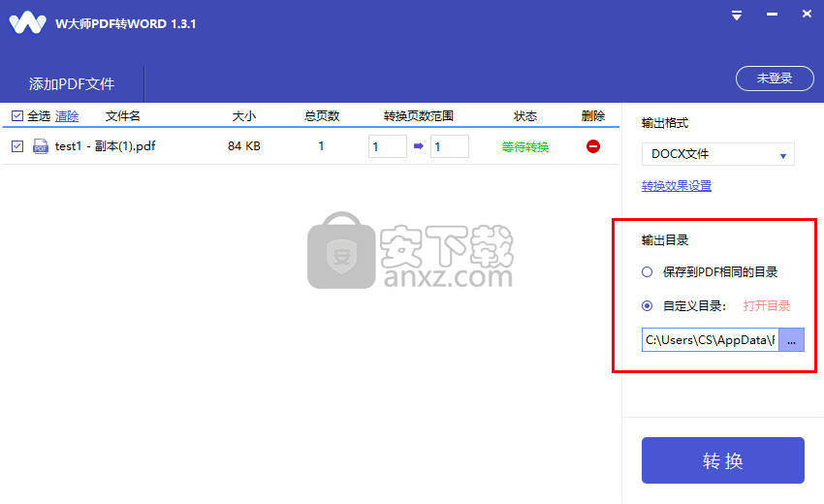Viewport: 824px width, 504px height.
Task: Click the blue page range arrow icon
Action: (x=419, y=146)
